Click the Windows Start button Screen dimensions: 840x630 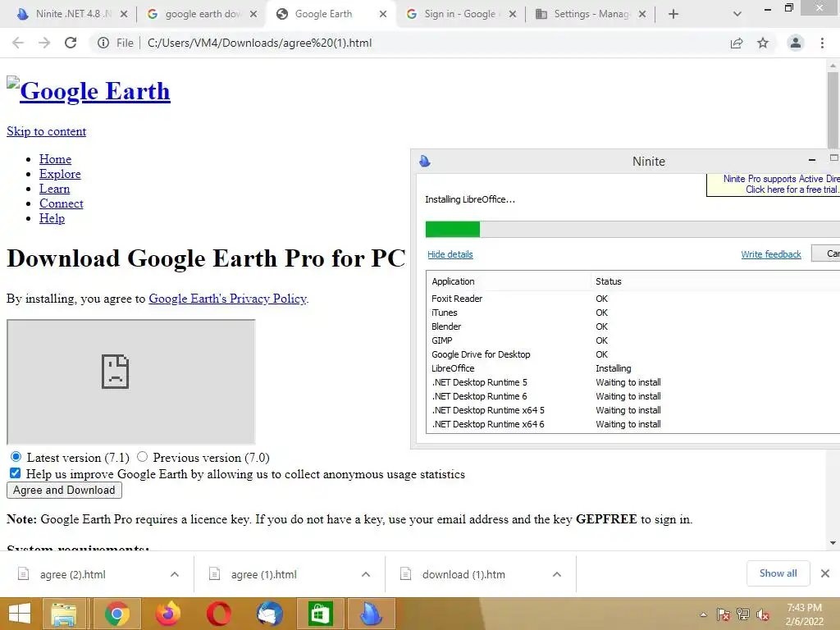pyautogui.click(x=20, y=614)
